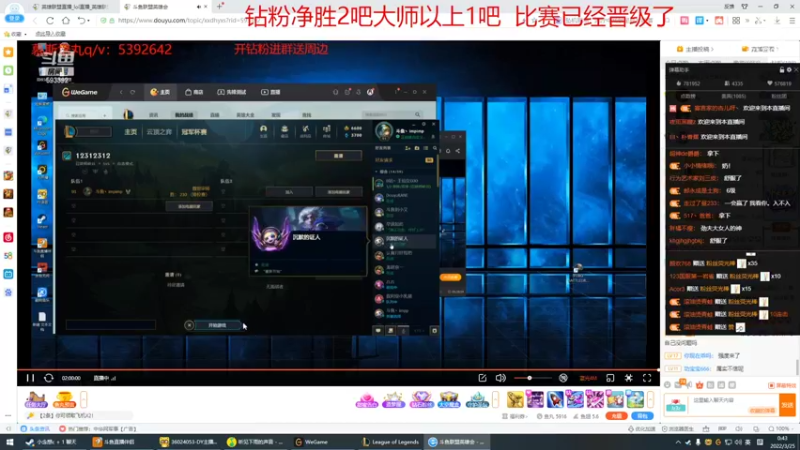Click the Douyu chat message input box
This screenshot has height=450, width=800.
[734, 405]
